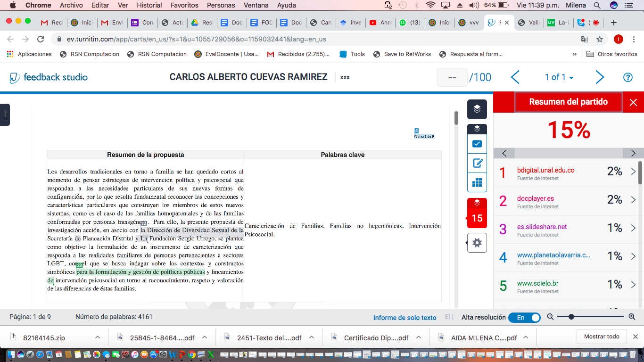The height and width of the screenshot is (362, 644).
Task: Close the downloads bar
Action: click(x=635, y=337)
